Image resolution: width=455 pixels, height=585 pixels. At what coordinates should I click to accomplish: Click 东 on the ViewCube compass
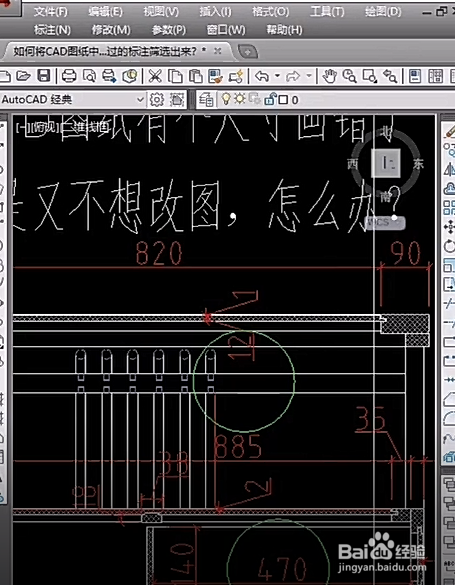[x=418, y=163]
